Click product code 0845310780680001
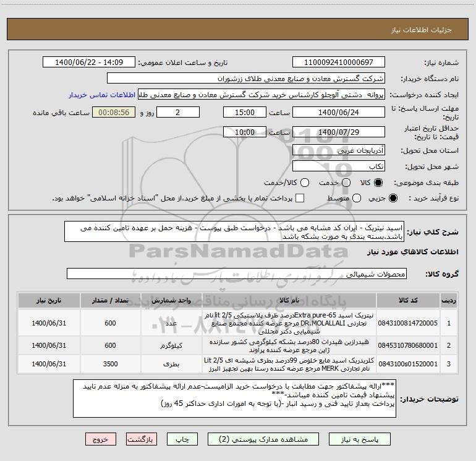Screen dimensions: 476x461 [408, 345]
